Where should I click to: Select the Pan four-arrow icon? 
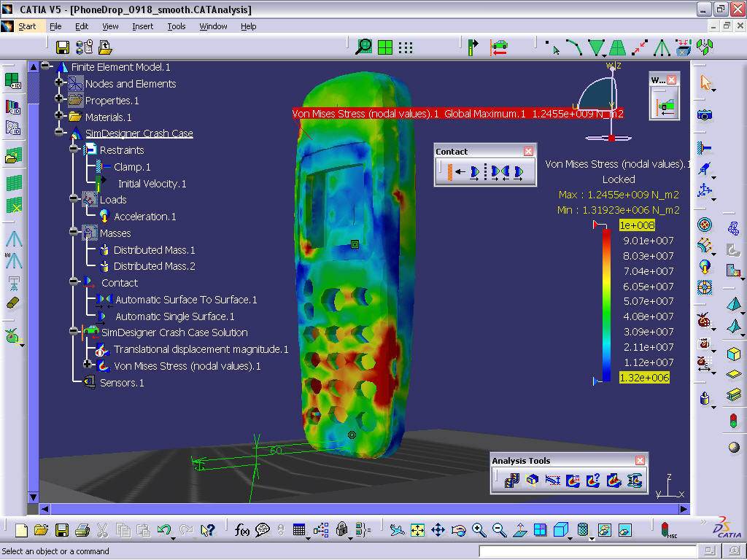pos(438,530)
